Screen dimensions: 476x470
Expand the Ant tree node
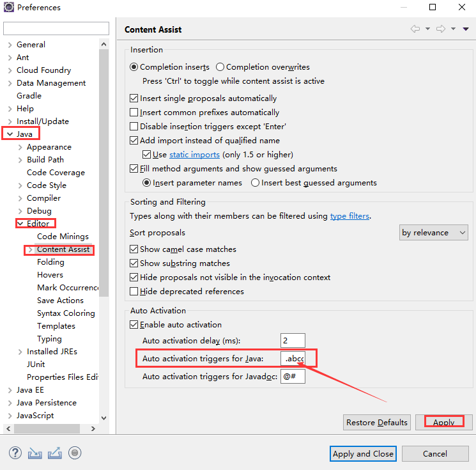[x=10, y=58]
